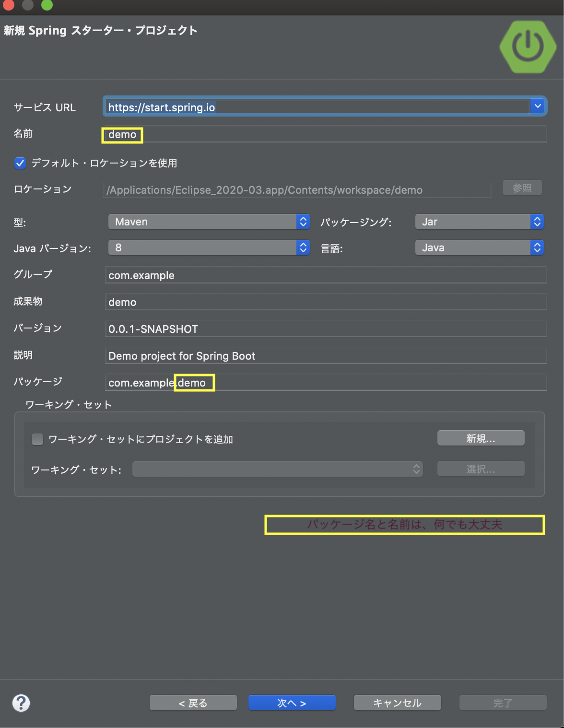Click the グループ field com.example

326,275
